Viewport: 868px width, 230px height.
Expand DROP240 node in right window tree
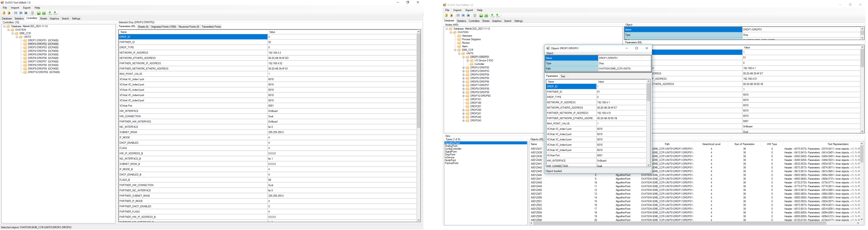463,110
